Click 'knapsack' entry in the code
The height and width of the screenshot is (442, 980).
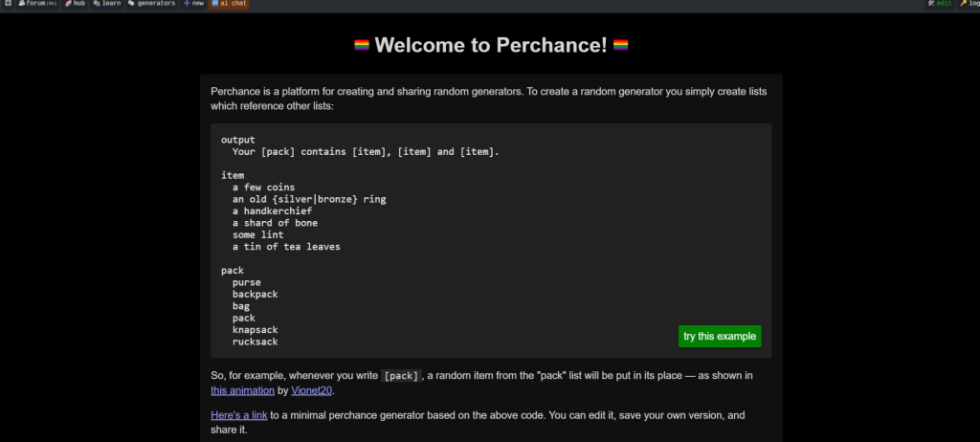click(x=255, y=330)
